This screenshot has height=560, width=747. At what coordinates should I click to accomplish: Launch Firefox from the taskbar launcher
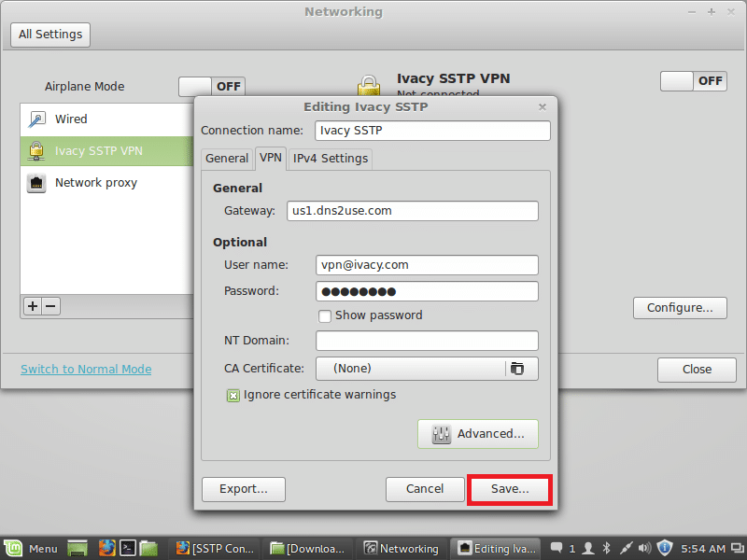pyautogui.click(x=106, y=549)
